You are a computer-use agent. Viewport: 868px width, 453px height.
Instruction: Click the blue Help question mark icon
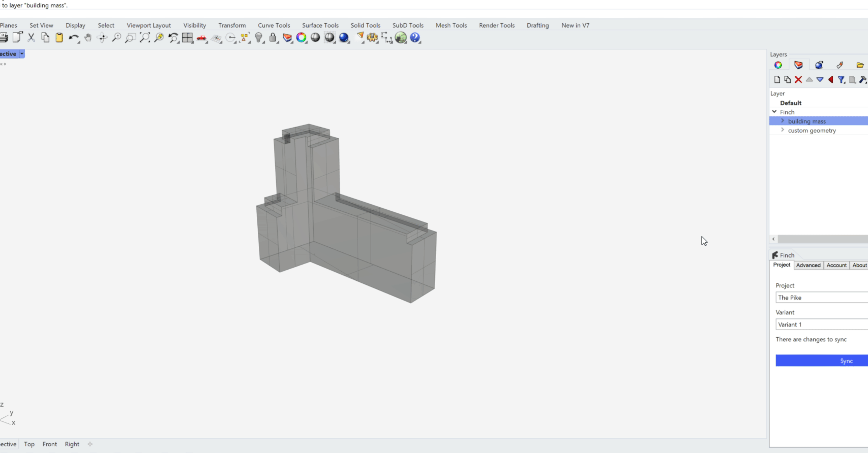coord(415,38)
